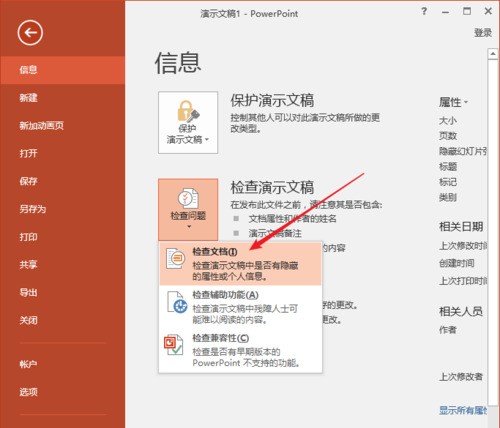This screenshot has width=500, height=428.
Task: Click the Inspect Document (检查文档) icon
Action: 175,258
